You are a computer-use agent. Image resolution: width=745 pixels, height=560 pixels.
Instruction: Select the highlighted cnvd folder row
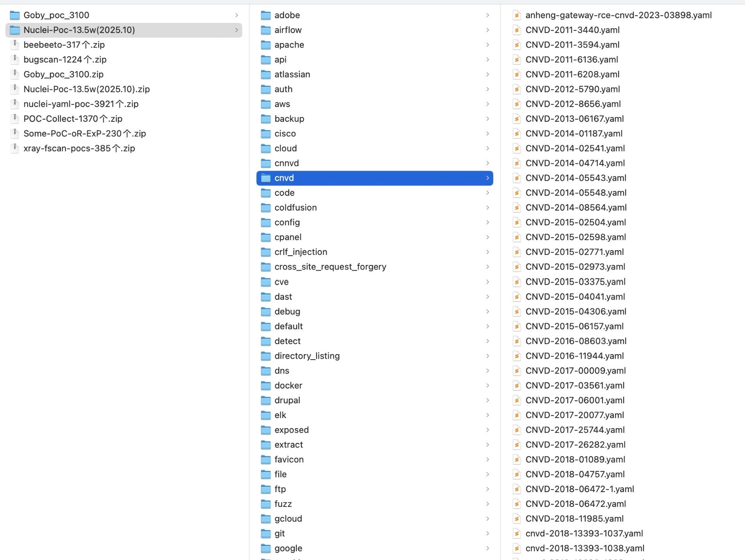click(x=374, y=178)
